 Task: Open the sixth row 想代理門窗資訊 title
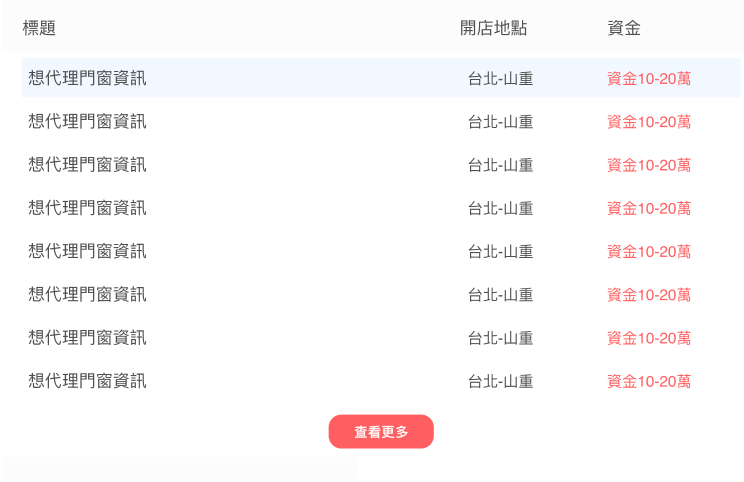(87, 294)
